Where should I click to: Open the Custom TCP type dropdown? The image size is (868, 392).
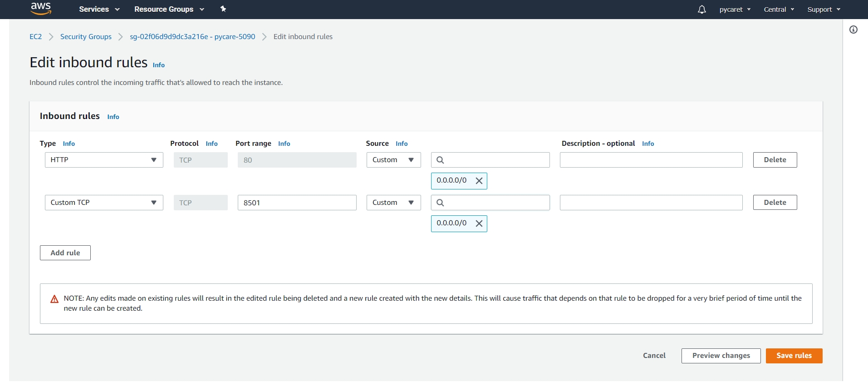pyautogui.click(x=104, y=203)
